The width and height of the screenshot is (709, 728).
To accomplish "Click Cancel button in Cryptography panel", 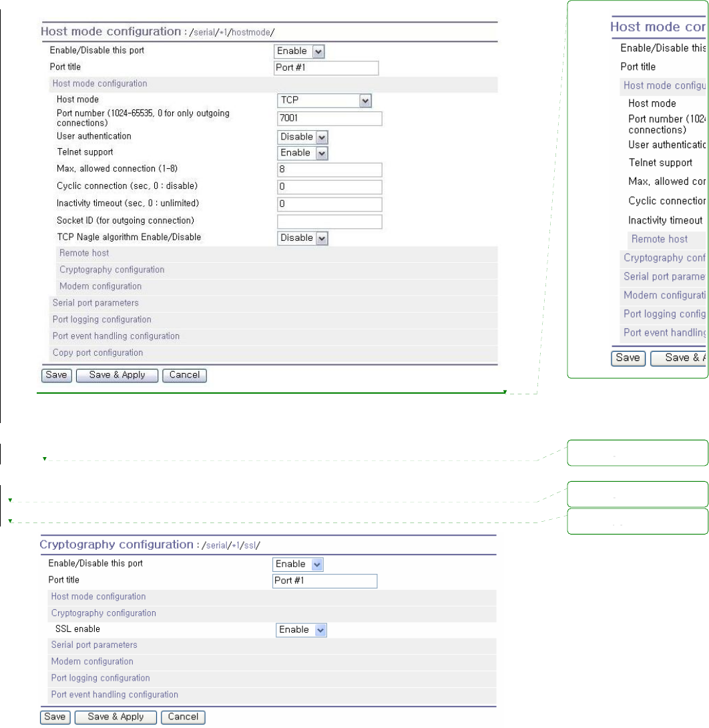I will pos(183,717).
